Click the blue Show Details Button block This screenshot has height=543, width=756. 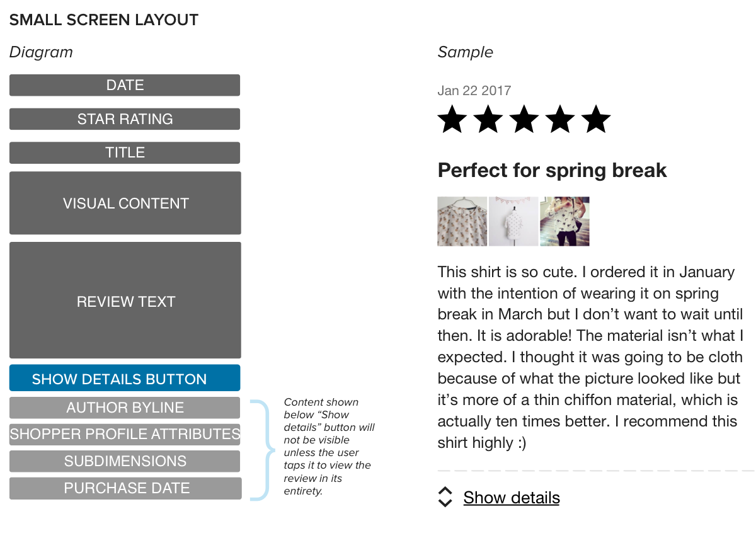[x=125, y=379]
